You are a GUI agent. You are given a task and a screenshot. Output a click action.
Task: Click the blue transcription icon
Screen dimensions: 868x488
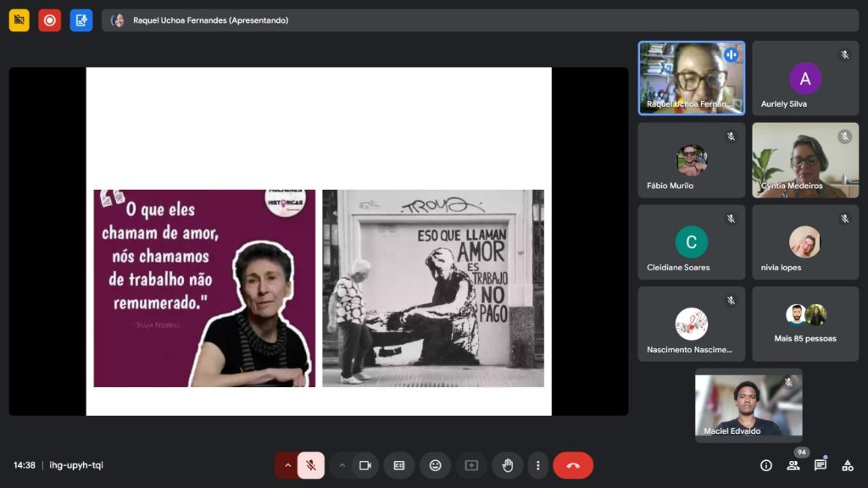(81, 20)
